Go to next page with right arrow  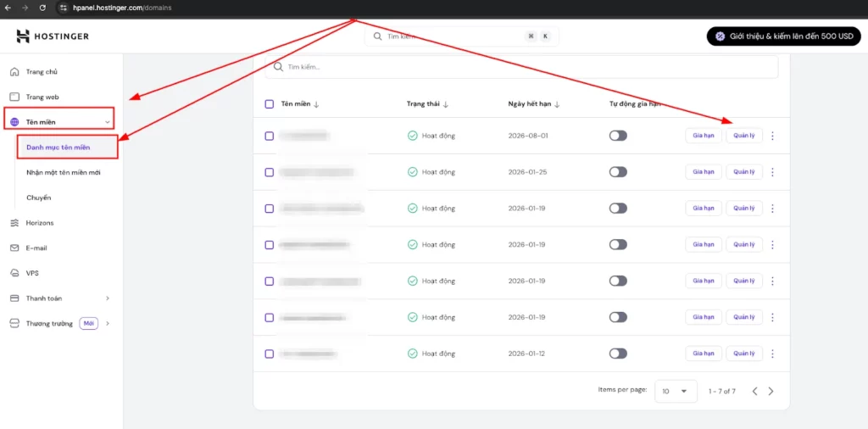point(771,392)
